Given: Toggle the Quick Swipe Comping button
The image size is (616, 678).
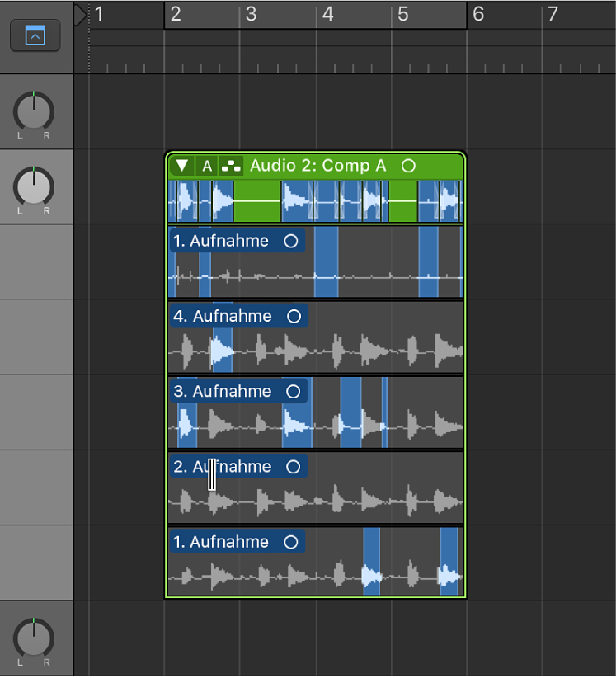Looking at the screenshot, I should click(231, 166).
